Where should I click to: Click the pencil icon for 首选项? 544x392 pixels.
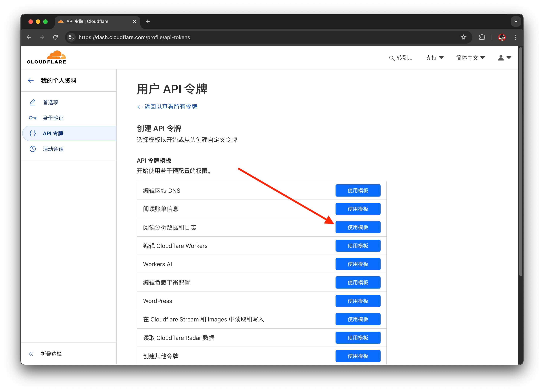33,103
